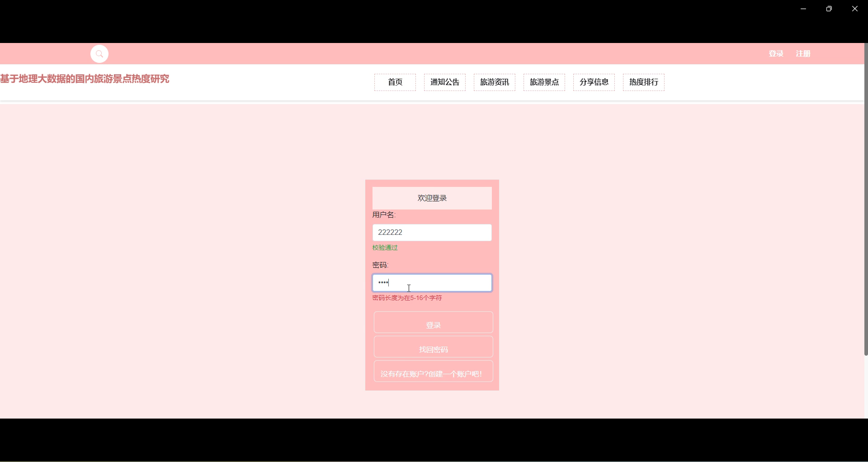Open the 登录 link in top bar
Viewport: 868px width, 462px height.
click(x=776, y=53)
